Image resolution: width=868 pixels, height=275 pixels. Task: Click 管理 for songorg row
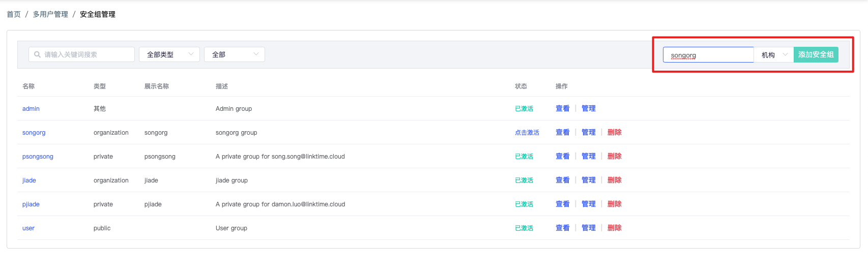point(589,132)
